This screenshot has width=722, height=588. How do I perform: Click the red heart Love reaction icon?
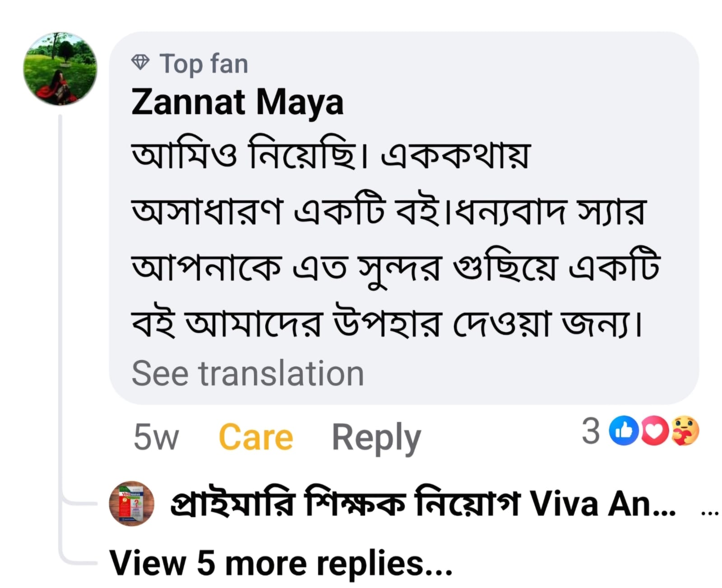pyautogui.click(x=655, y=431)
